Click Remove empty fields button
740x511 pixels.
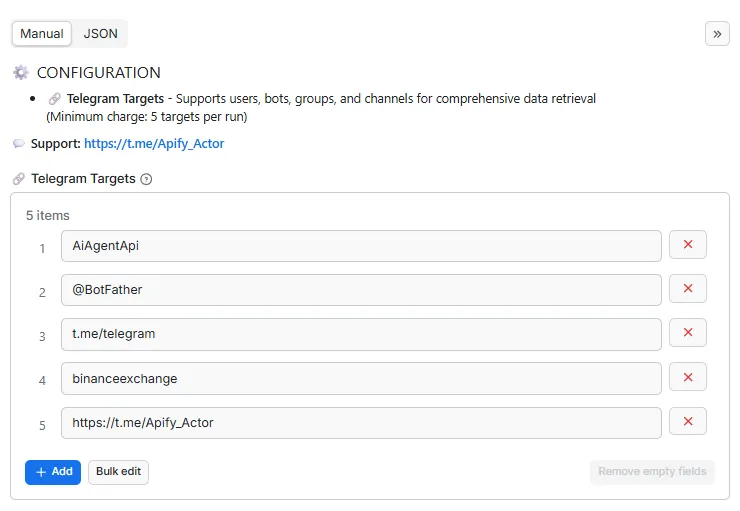point(652,472)
